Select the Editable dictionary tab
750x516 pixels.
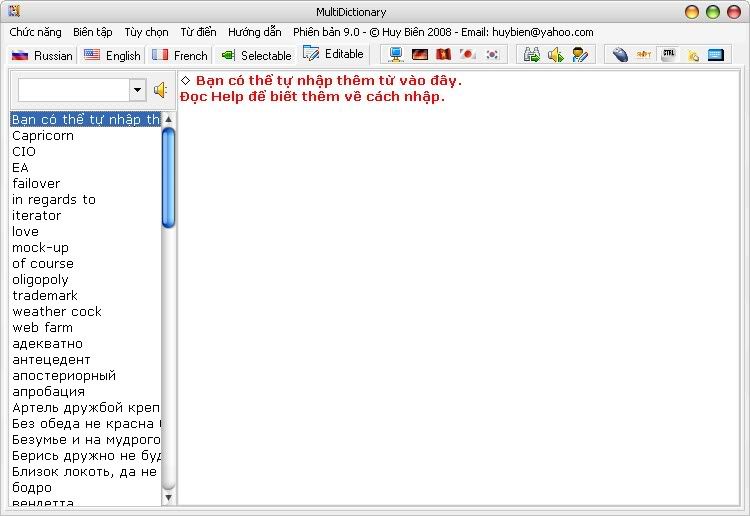click(334, 55)
